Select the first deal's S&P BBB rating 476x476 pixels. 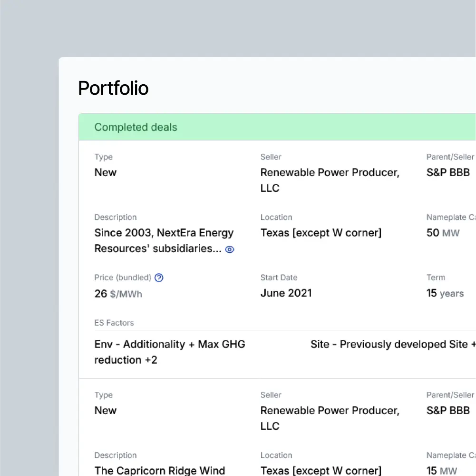click(448, 172)
